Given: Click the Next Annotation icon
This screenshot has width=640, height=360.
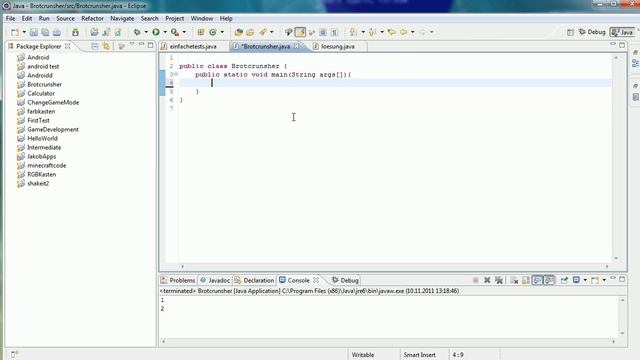Looking at the screenshot, I should tap(353, 32).
